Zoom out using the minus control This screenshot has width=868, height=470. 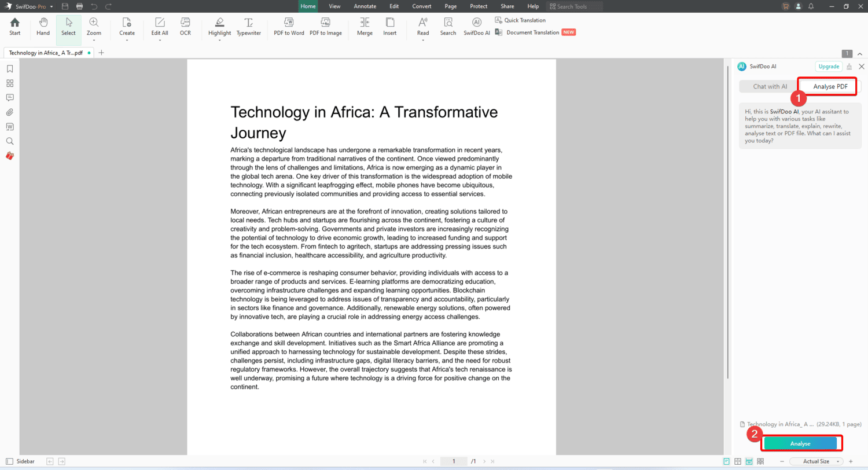[782, 461]
